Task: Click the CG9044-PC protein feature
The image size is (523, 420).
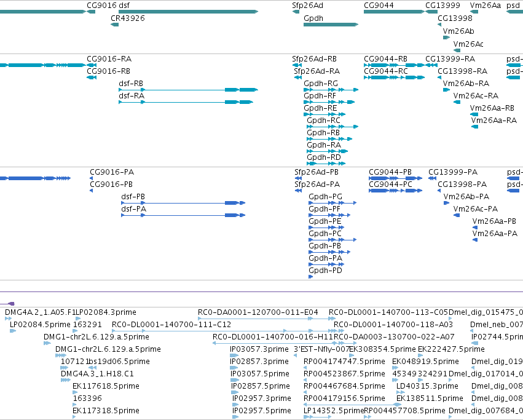Action: (x=396, y=191)
